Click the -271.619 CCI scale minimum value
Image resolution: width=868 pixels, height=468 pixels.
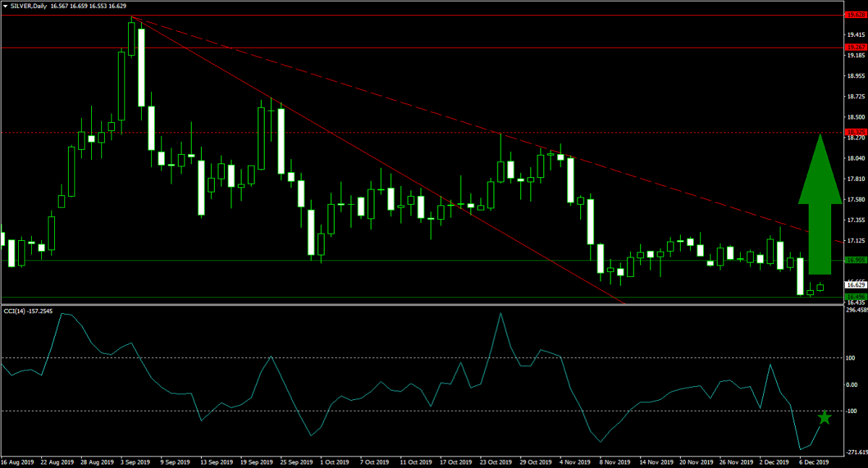coord(856,451)
